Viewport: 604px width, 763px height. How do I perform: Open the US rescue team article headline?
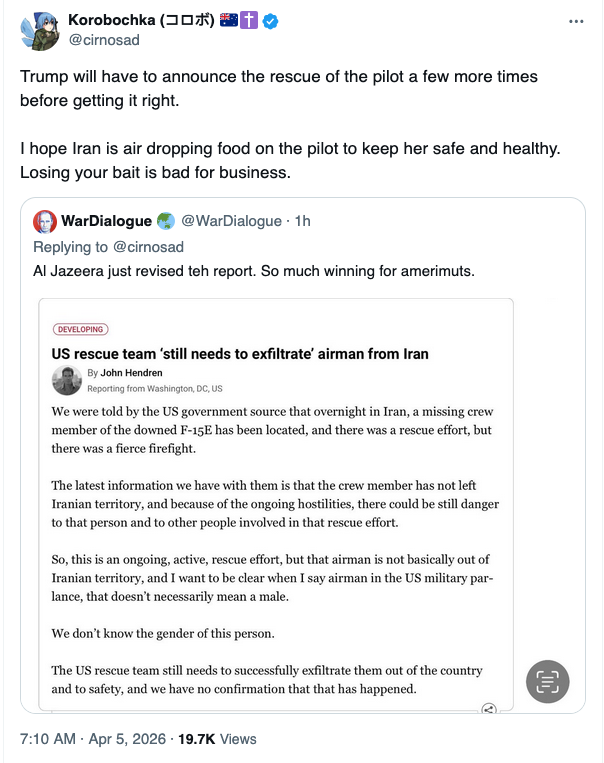[240, 354]
